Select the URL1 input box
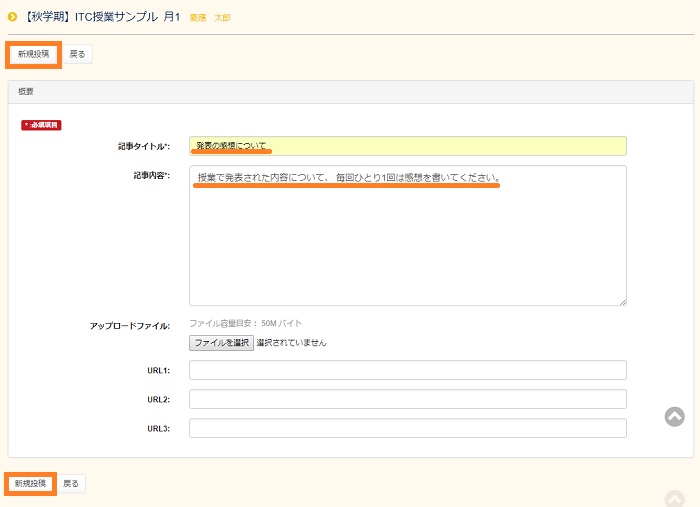The width and height of the screenshot is (700, 507). [408, 370]
